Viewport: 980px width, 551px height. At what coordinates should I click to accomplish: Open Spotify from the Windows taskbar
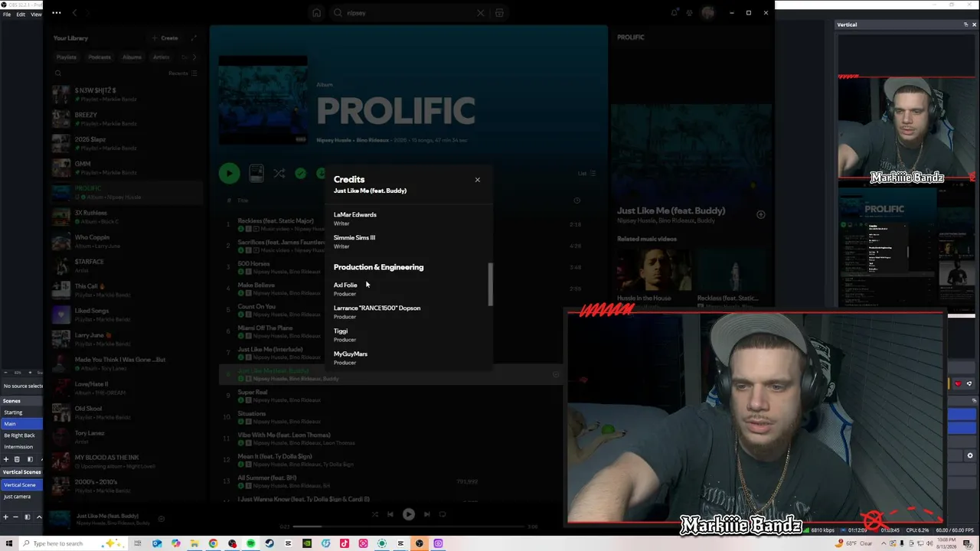coord(250,543)
